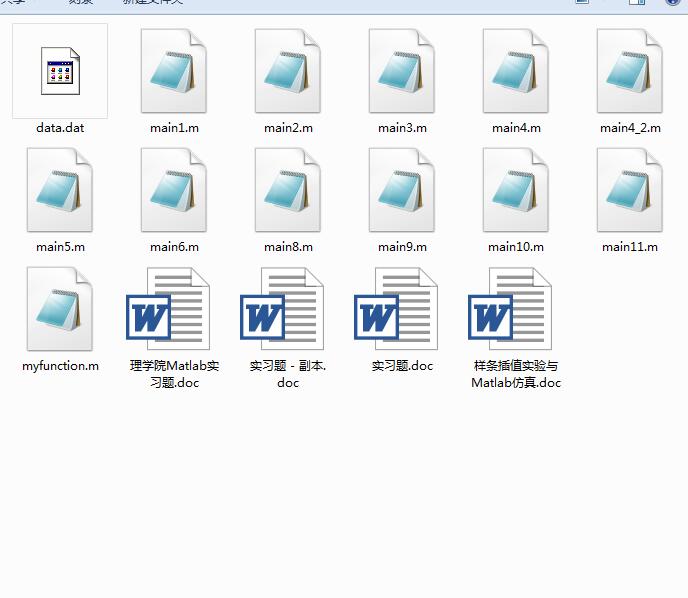Select the main11.m file icon
This screenshot has height=598, width=688.
pyautogui.click(x=630, y=190)
